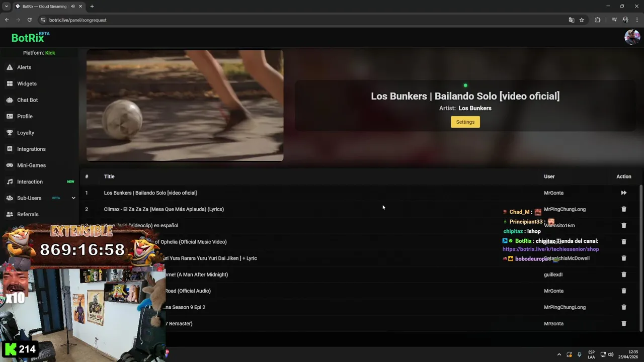The height and width of the screenshot is (362, 644).
Task: Open the botrix.live shop link in chat
Action: pos(550,249)
